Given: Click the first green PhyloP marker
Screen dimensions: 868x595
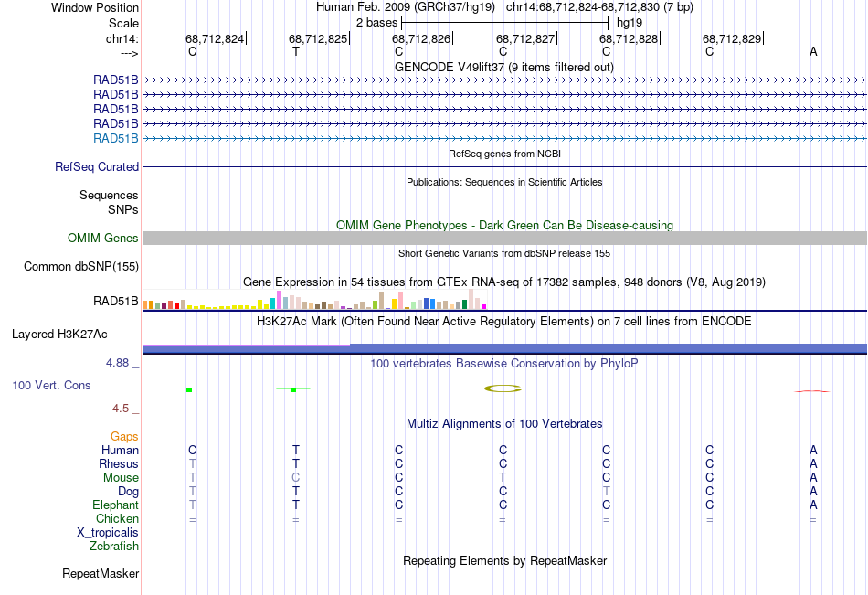Looking at the screenshot, I should [189, 389].
